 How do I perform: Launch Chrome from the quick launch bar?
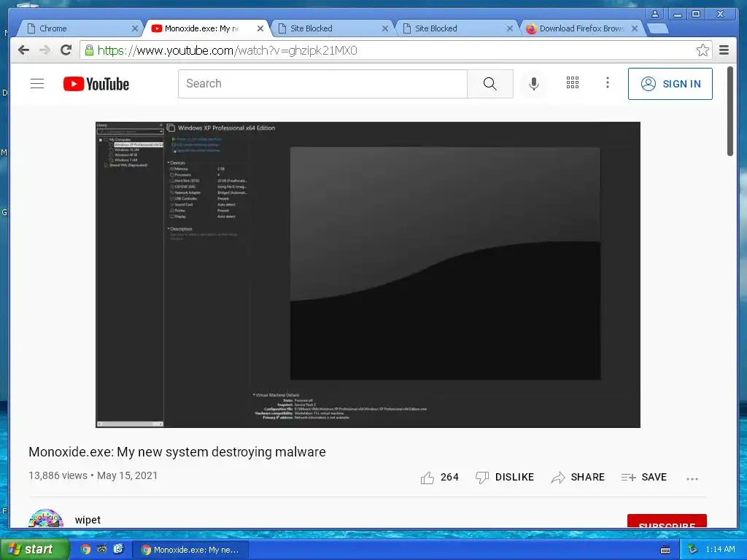pyautogui.click(x=86, y=549)
